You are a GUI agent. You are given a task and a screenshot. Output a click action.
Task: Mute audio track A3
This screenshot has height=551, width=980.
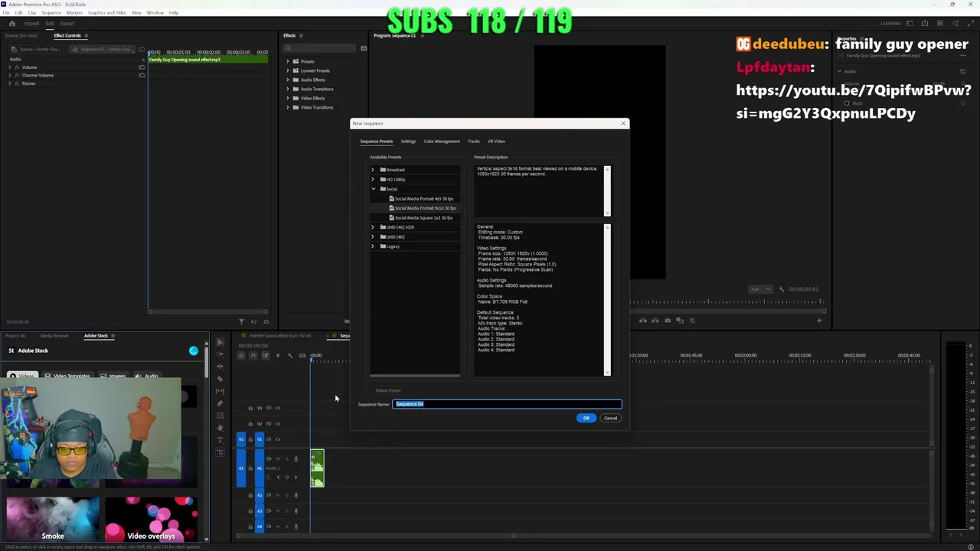[278, 510]
